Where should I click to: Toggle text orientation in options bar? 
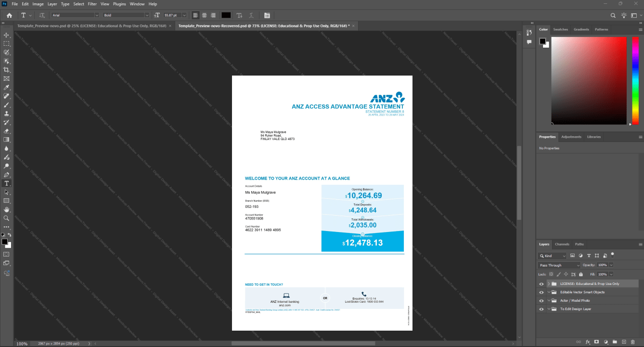tap(42, 15)
